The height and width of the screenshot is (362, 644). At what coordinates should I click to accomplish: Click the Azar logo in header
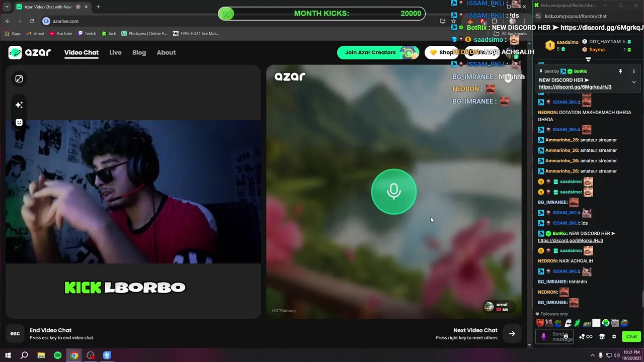point(30,52)
